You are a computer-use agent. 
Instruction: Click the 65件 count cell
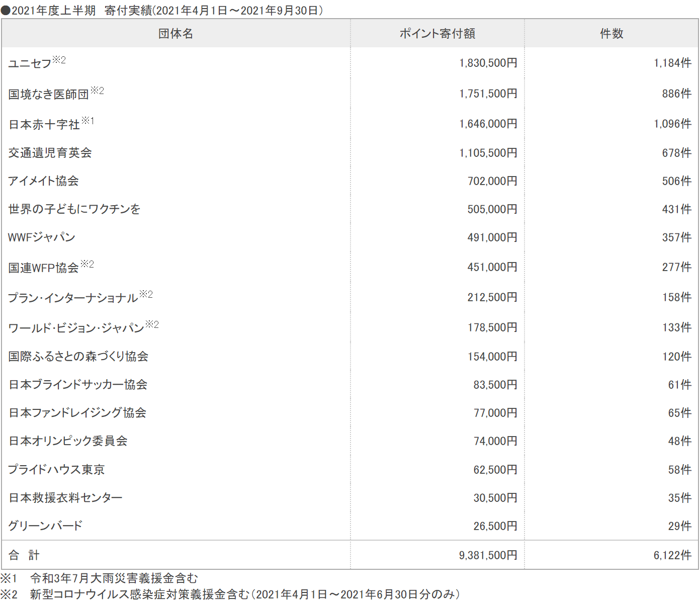coord(680,413)
